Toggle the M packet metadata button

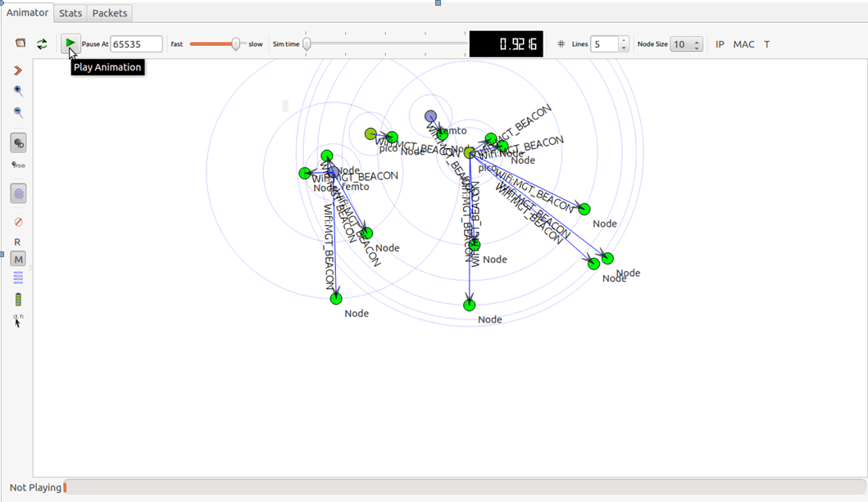click(x=18, y=259)
